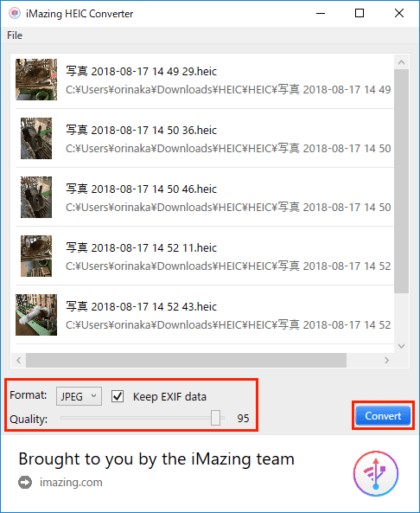
Task: Select thumbnail of 14 49 29.heic
Action: (x=36, y=80)
